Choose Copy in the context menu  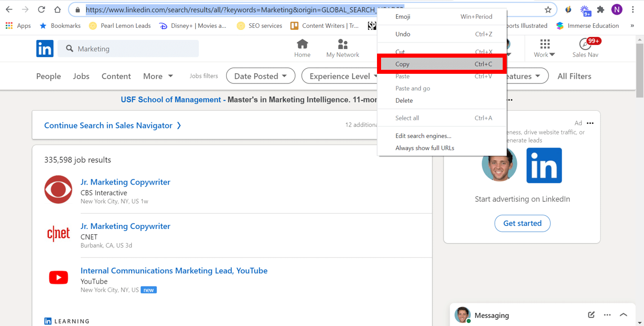click(x=442, y=64)
